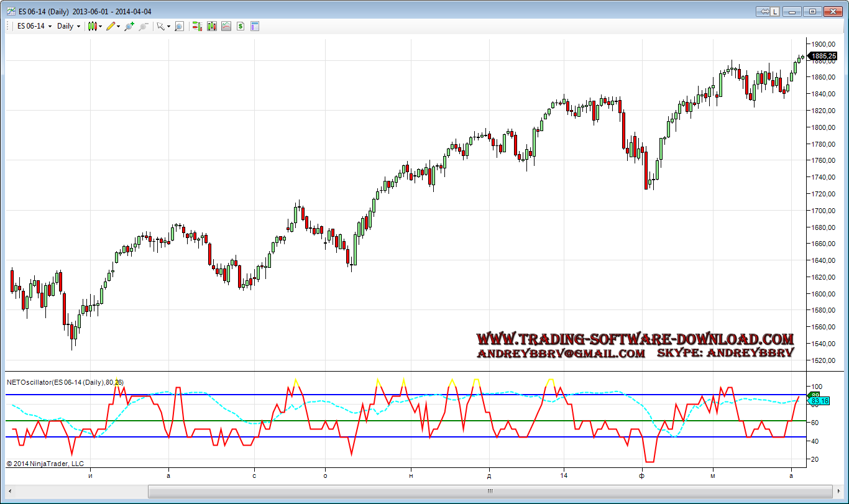Click the Zoom Out magnifier icon
Image resolution: width=849 pixels, height=504 pixels.
[143, 26]
